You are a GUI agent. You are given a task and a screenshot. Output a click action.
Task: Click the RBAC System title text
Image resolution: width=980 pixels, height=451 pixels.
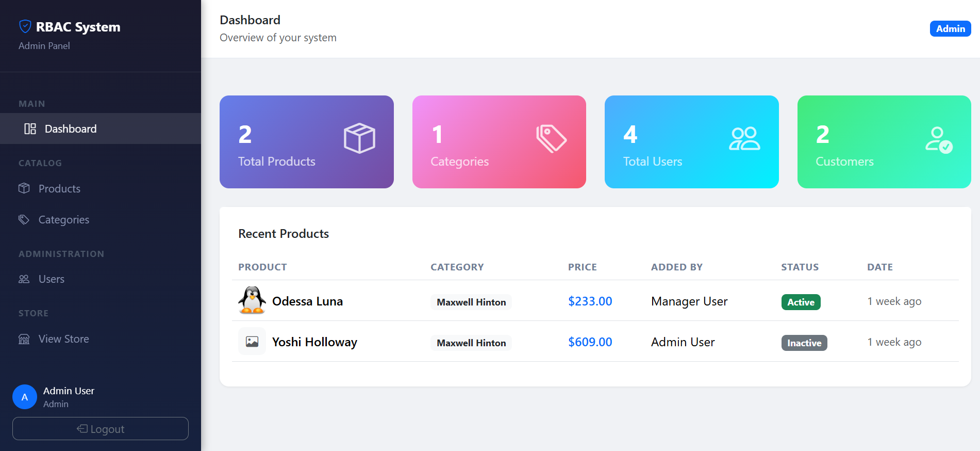point(78,27)
